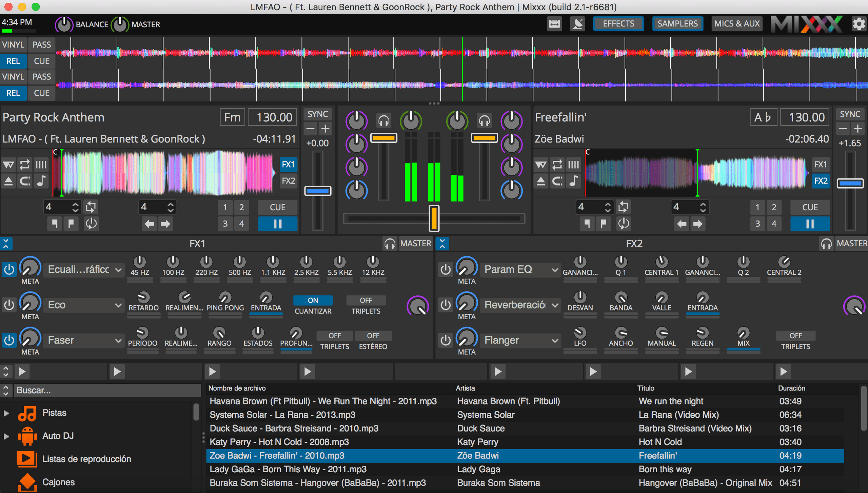868x493 pixels.
Task: Turn off Eco CUANTIZAR toggle
Action: pyautogui.click(x=313, y=300)
